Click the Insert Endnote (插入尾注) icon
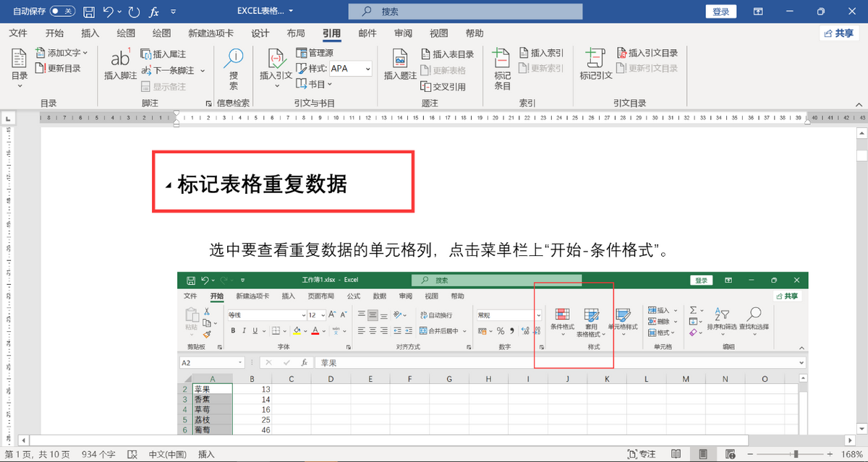Screen dimensions: 868x462 (146, 54)
